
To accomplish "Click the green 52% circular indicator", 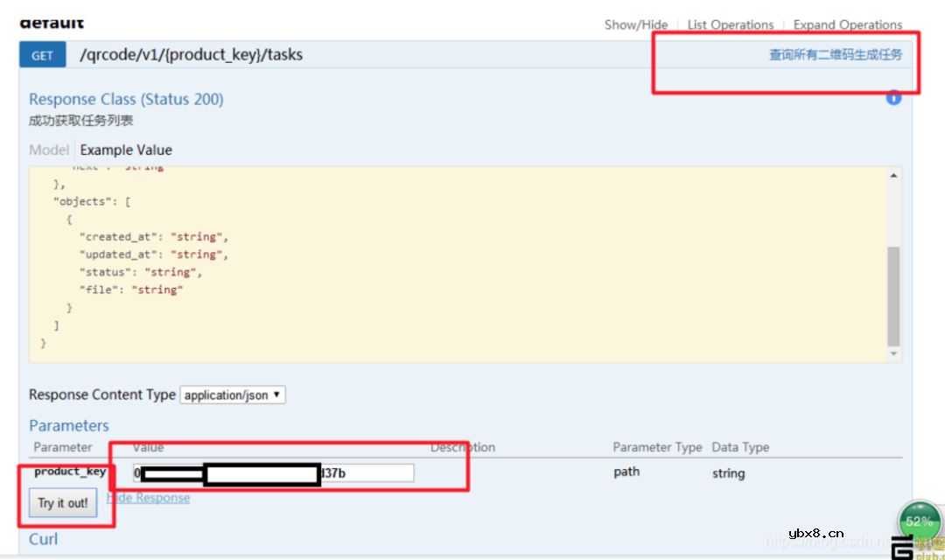I will point(919,522).
